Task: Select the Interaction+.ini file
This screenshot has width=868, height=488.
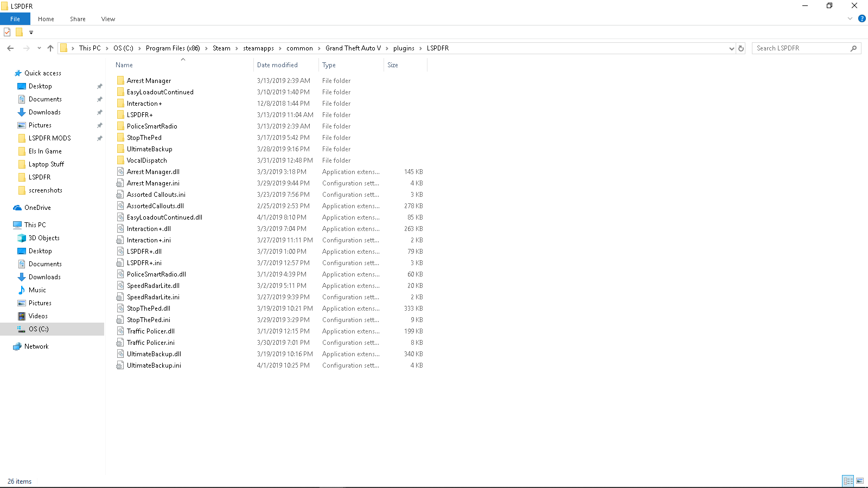Action: click(x=149, y=240)
